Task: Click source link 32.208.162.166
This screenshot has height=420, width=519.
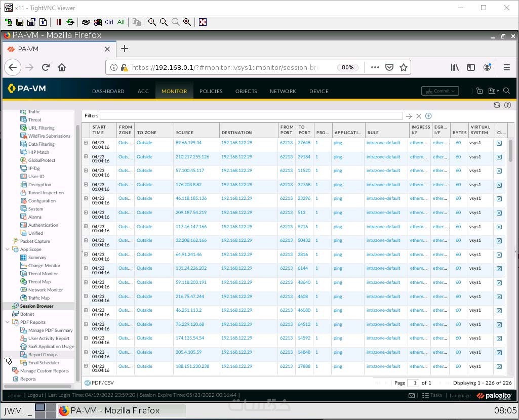Action: coord(191,240)
